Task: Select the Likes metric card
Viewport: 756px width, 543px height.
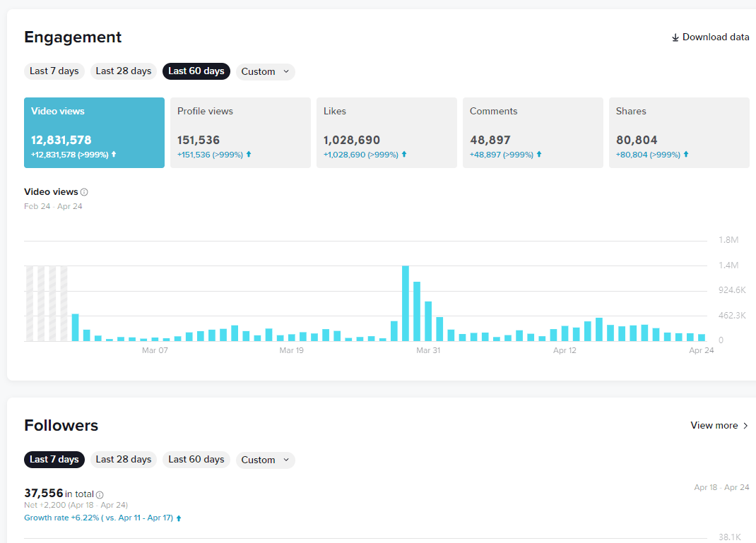Action: coord(386,133)
